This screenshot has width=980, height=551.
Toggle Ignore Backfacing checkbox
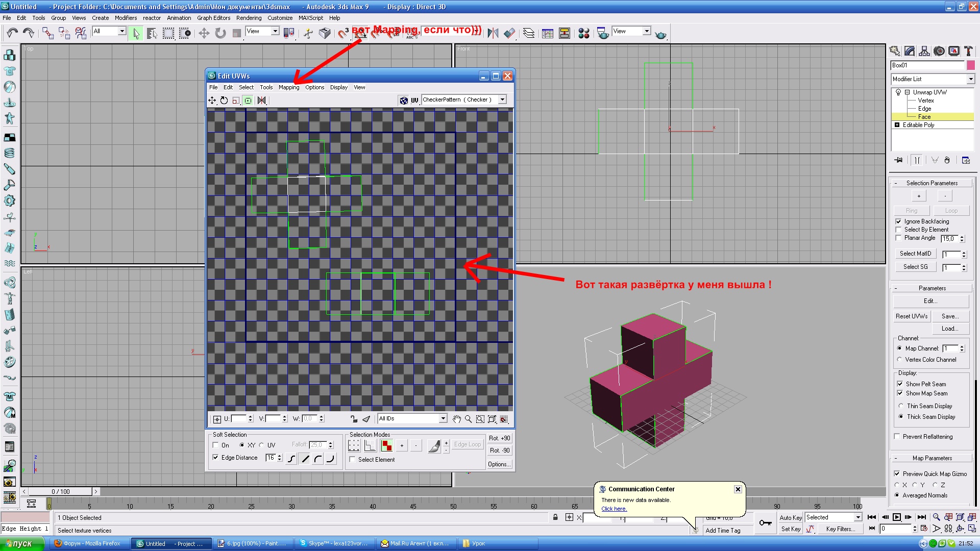(898, 221)
